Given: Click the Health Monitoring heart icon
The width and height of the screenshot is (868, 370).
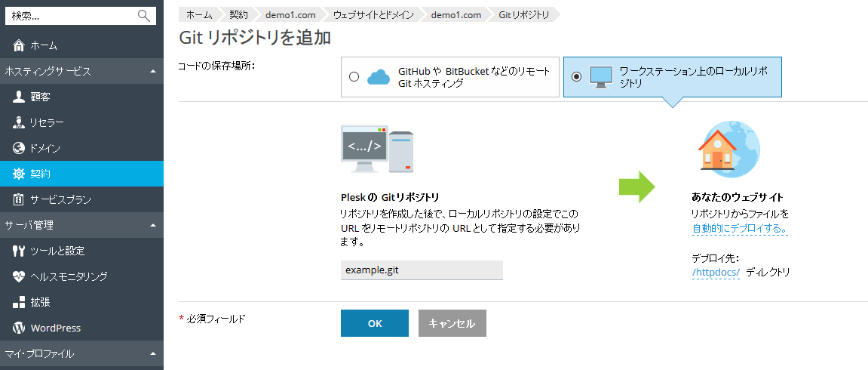Looking at the screenshot, I should 20,276.
